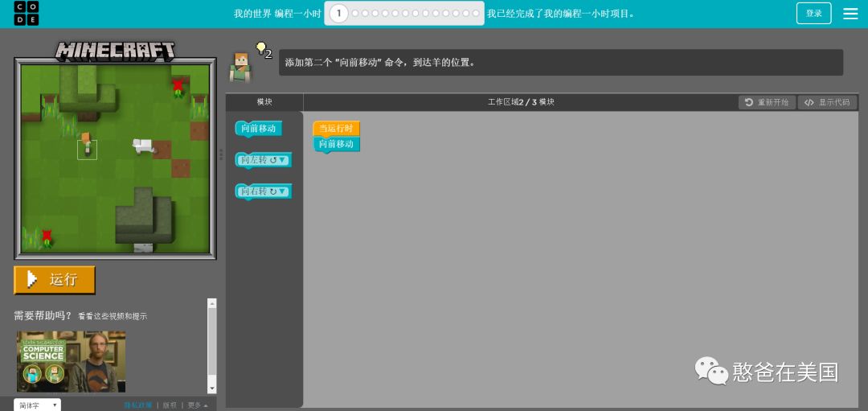Viewport: 868px width, 411px height.
Task: Click 需要帮助吗？ heading
Action: (x=43, y=316)
